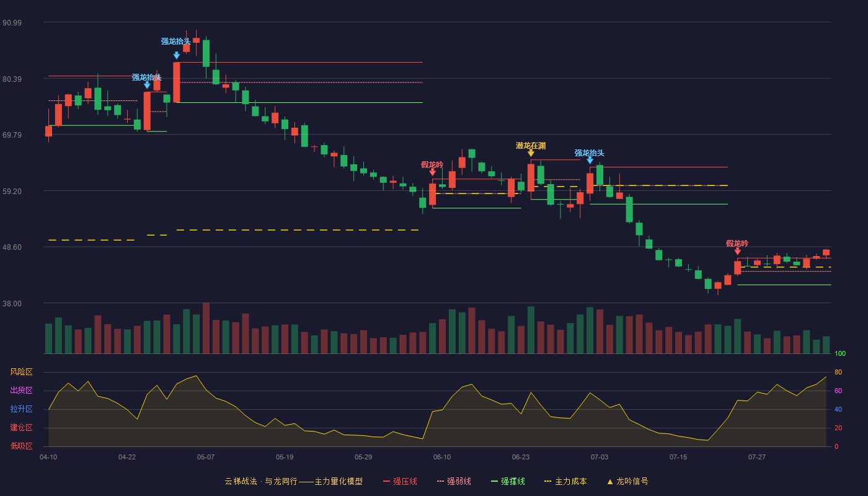Click the 05-07 date label
The image size is (868, 496).
click(206, 457)
